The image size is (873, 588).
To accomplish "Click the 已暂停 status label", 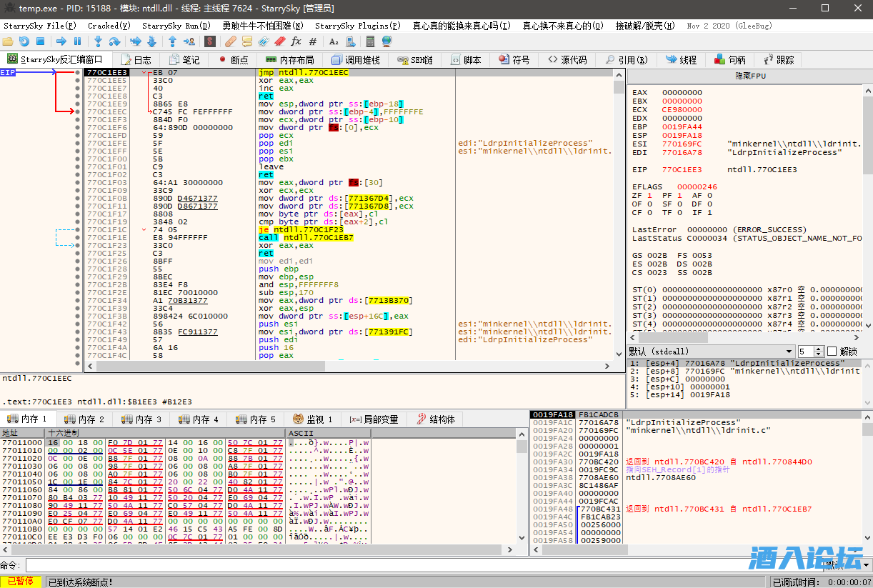I will click(x=20, y=582).
